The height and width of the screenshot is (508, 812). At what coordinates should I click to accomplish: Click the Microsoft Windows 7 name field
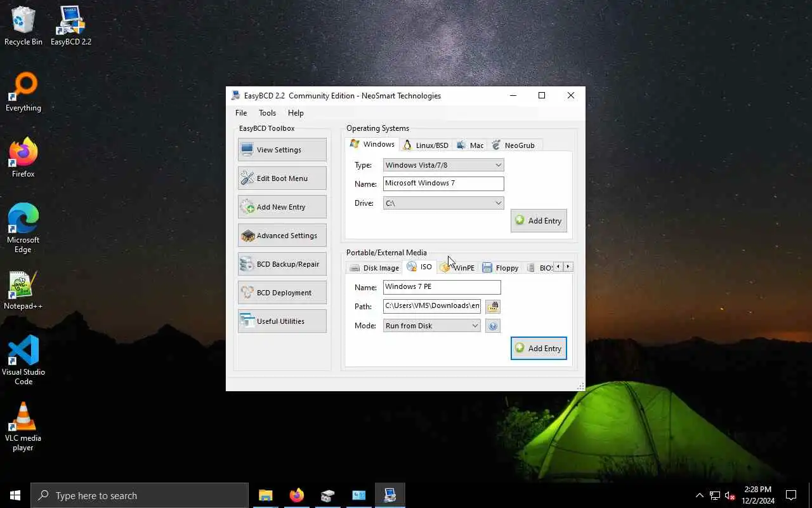[443, 184]
